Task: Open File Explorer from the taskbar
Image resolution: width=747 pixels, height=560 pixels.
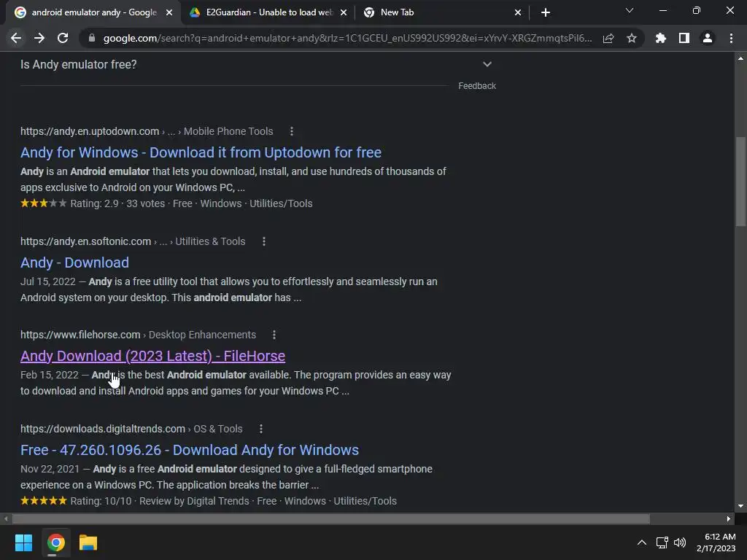Action: 88,542
